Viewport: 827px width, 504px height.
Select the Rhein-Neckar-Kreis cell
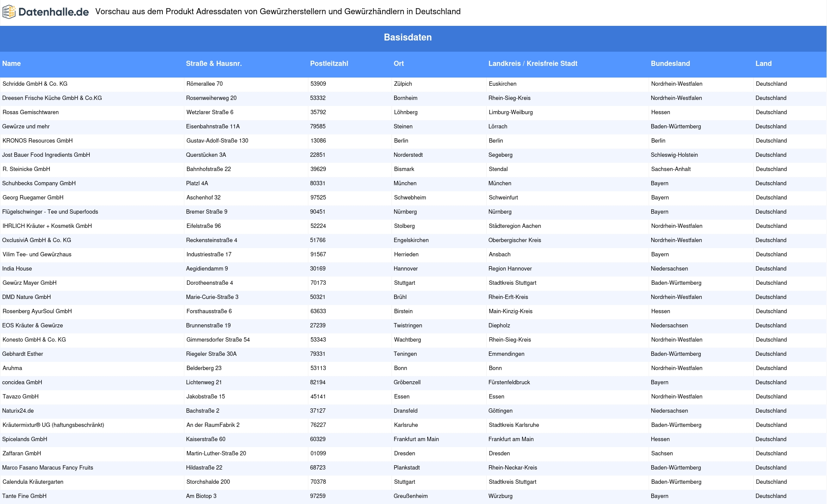pyautogui.click(x=513, y=468)
